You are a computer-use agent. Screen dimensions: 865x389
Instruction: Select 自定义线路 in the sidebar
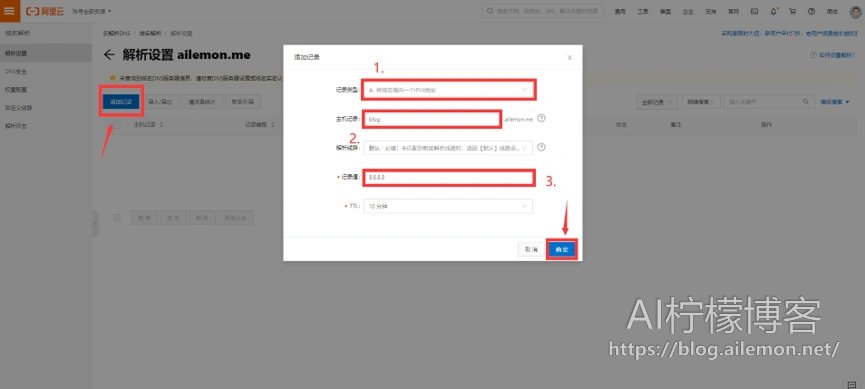pos(46,108)
